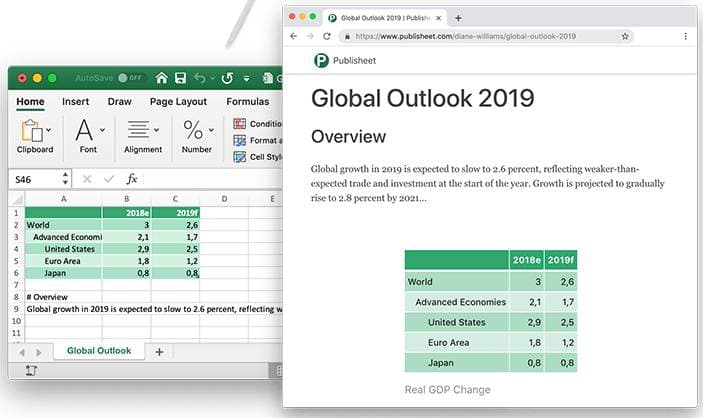Click the Redo arrow icon

227,78
